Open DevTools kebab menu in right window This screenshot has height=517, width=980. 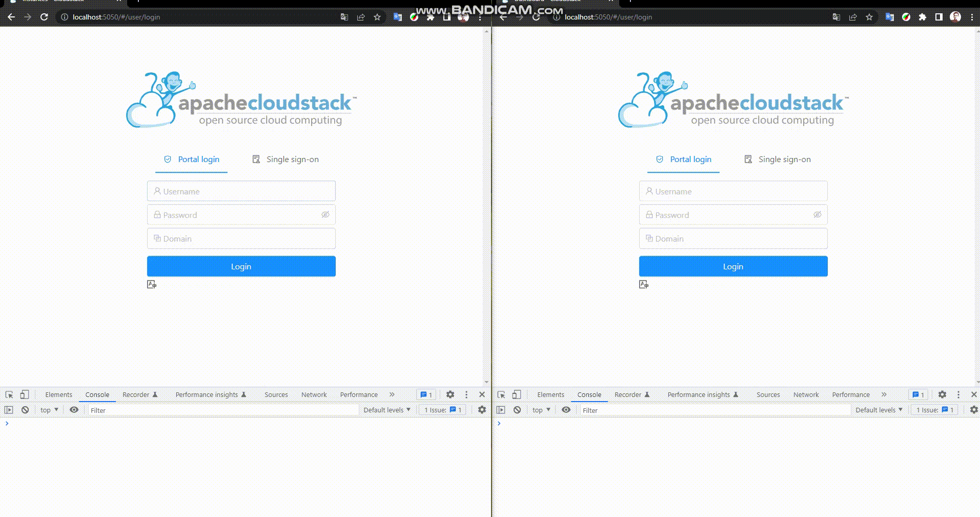tap(958, 394)
